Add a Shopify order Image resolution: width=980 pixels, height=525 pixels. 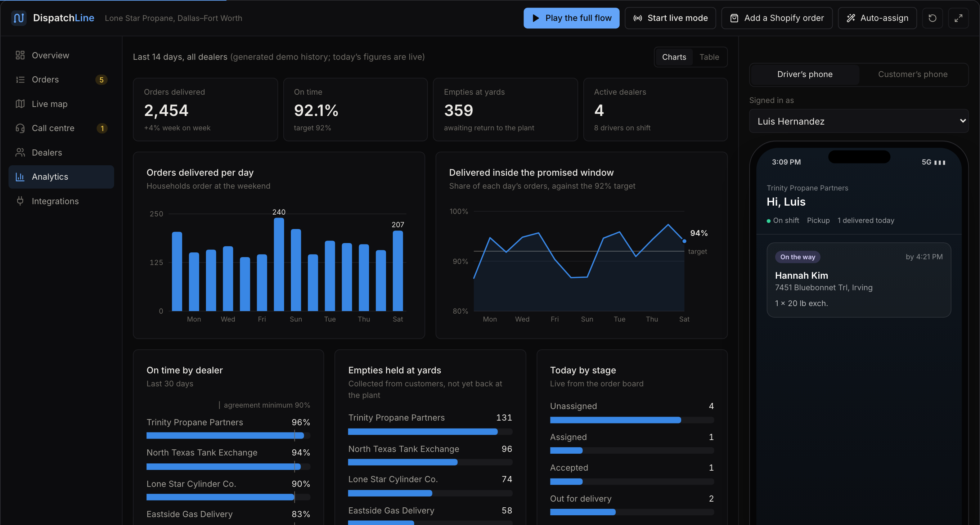pos(777,18)
